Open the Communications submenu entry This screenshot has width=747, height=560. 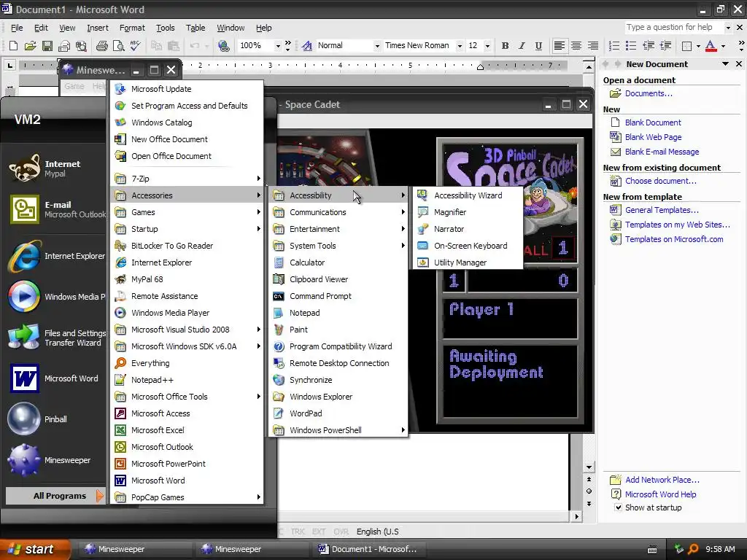pos(338,212)
